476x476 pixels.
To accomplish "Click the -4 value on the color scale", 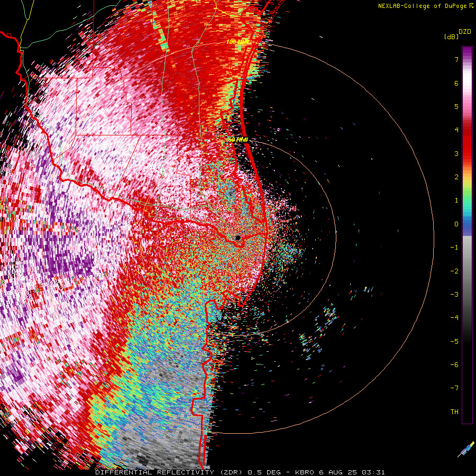I will (x=454, y=318).
